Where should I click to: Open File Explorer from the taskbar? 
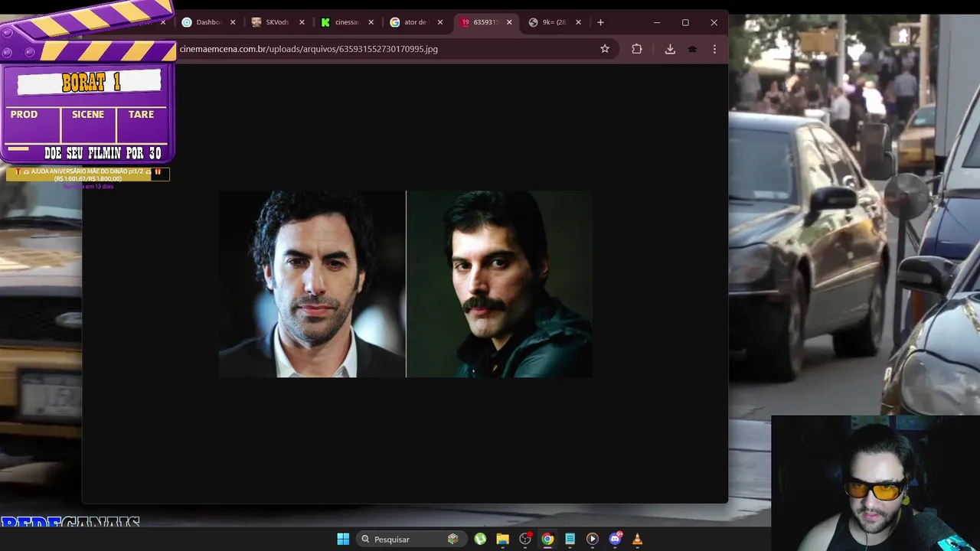click(x=502, y=539)
